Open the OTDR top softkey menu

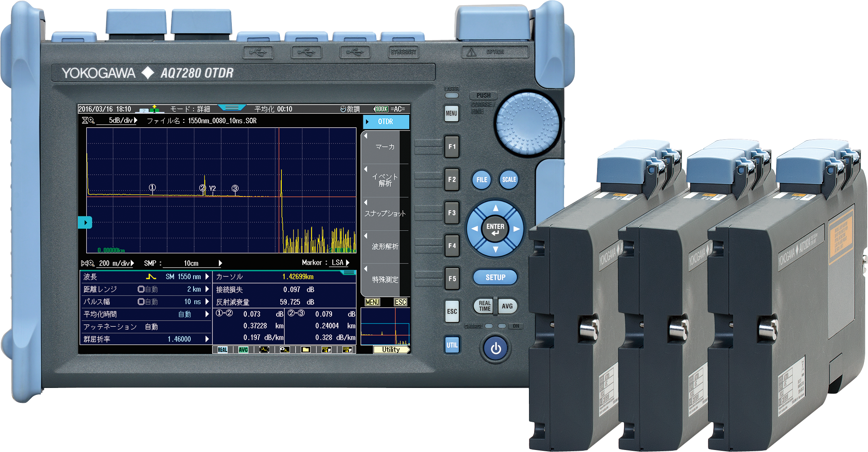386,122
